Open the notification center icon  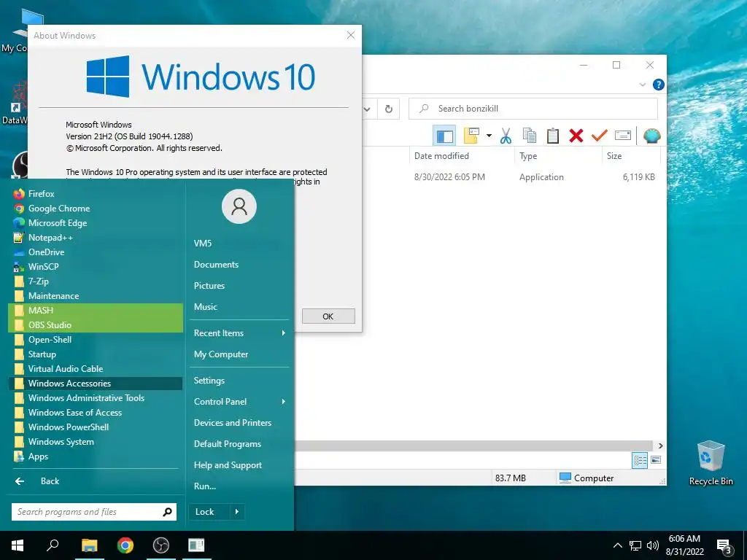tap(724, 545)
